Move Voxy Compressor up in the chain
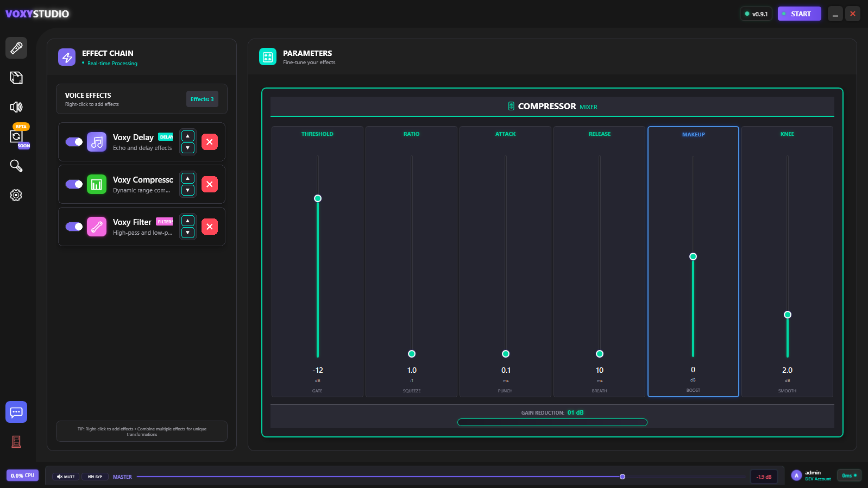868x488 pixels. coord(188,178)
